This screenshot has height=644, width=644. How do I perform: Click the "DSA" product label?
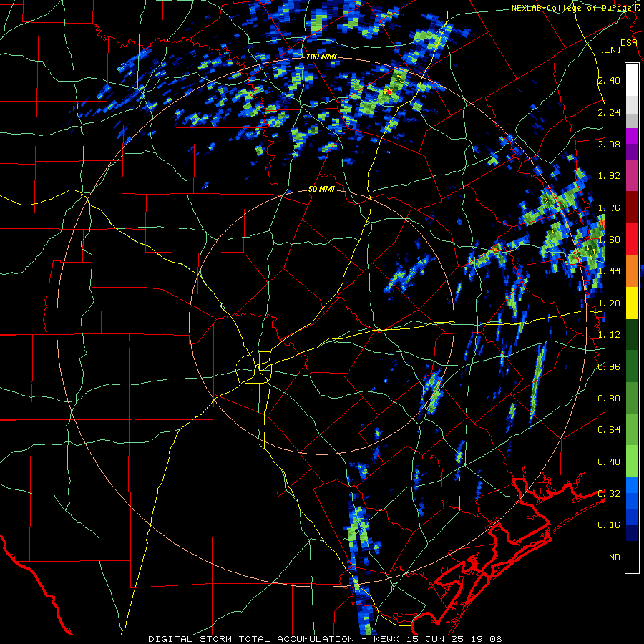point(629,43)
